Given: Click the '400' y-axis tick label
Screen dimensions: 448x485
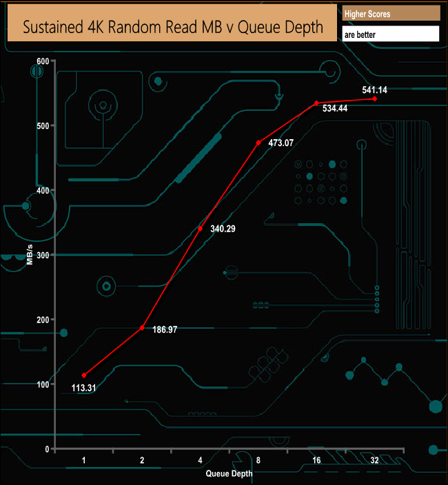Looking at the screenshot, I should pyautogui.click(x=43, y=190).
